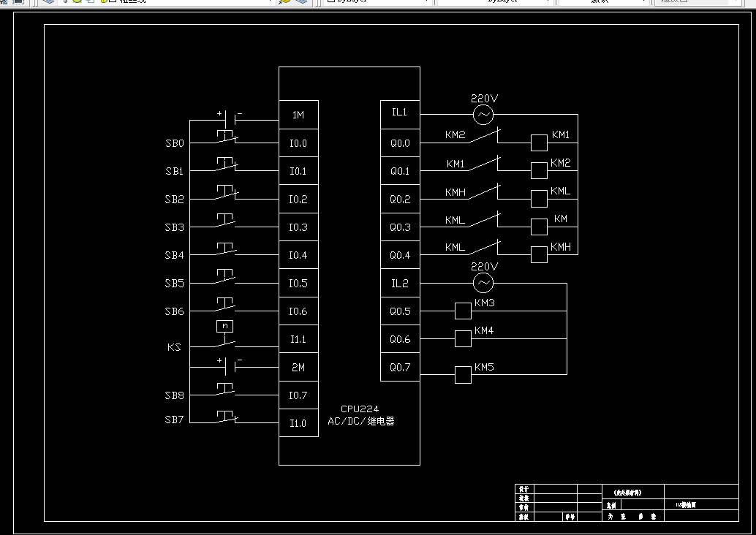
Task: Pick the SB6 pushbutton label
Action: tap(175, 311)
